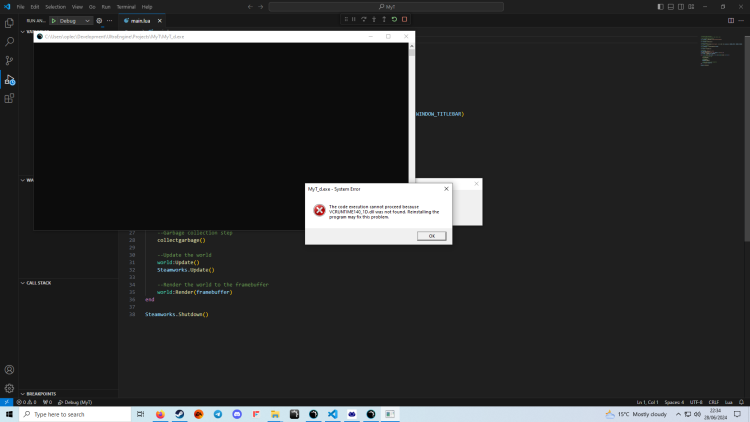Open the View menu
Viewport: 750px width, 422px height.
point(77,7)
